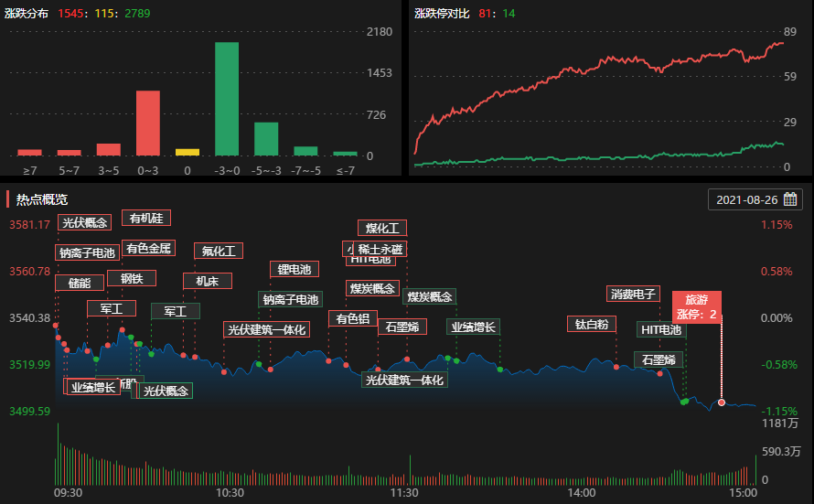Click the 氟化工 hotspot label
The height and width of the screenshot is (504, 814).
click(219, 251)
